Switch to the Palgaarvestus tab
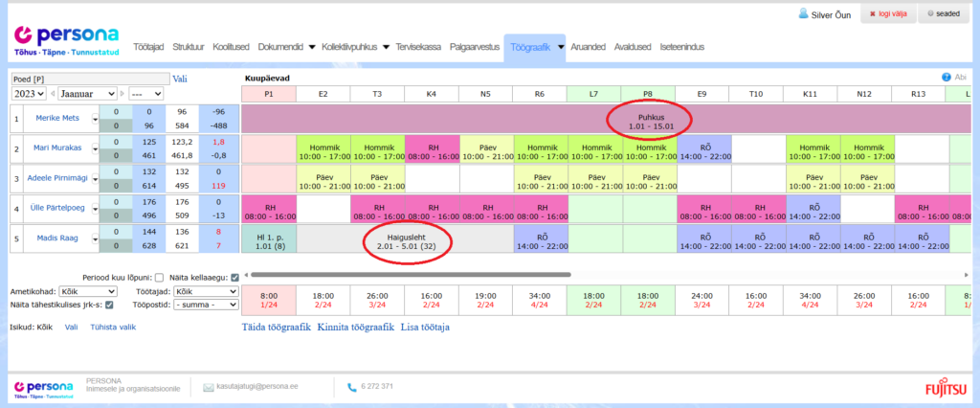 [x=475, y=47]
